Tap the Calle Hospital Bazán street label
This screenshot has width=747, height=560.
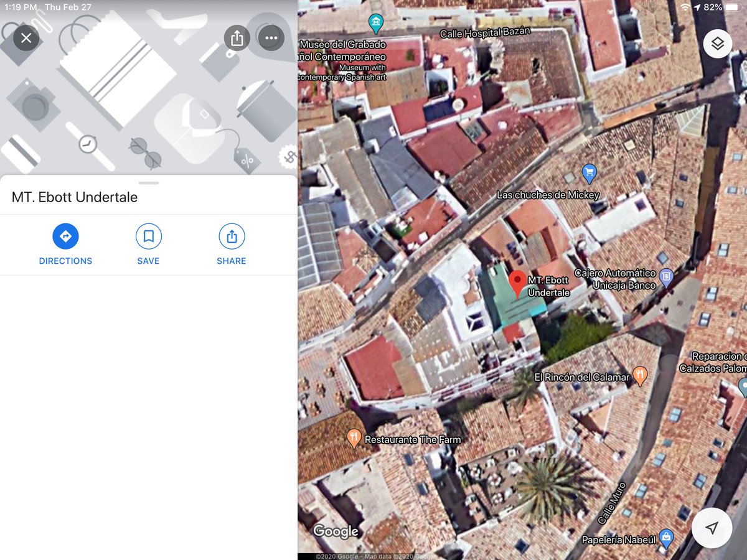click(485, 34)
